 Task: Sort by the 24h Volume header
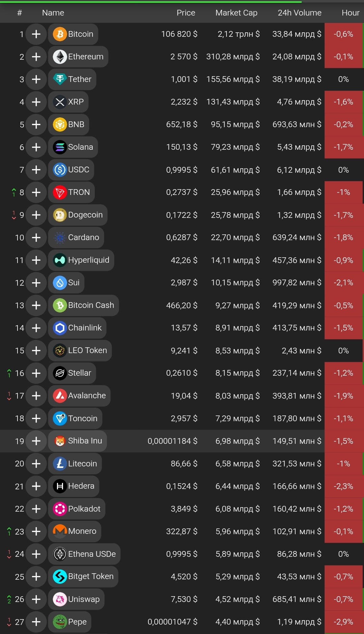pyautogui.click(x=300, y=13)
